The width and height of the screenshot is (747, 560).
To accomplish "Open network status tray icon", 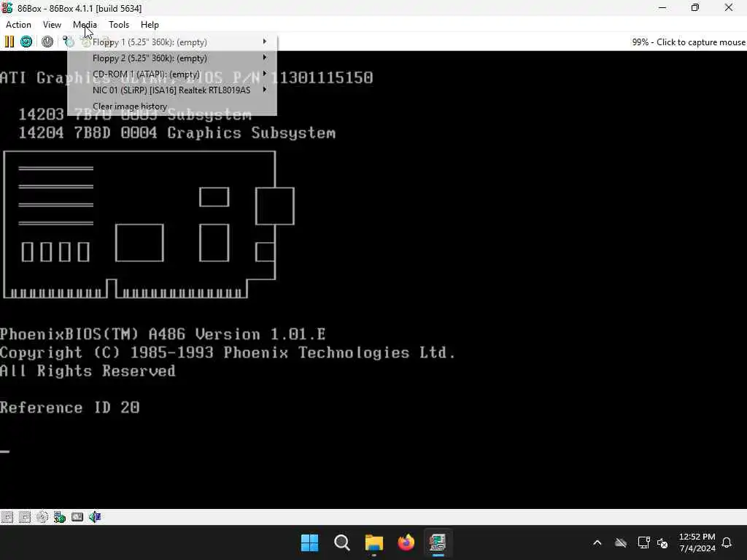I will pos(643,542).
